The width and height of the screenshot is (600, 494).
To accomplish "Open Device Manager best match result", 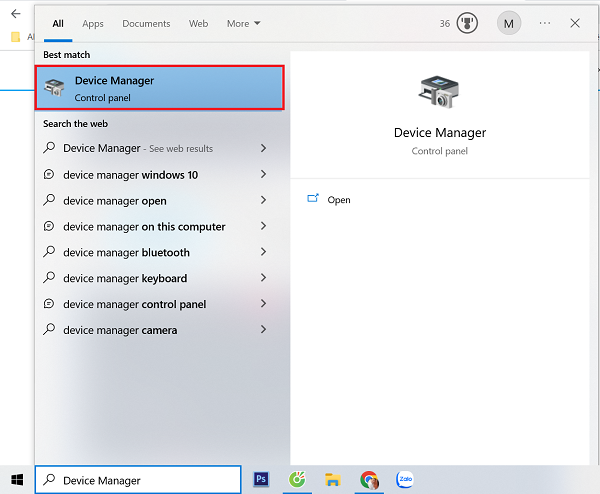I will 160,88.
